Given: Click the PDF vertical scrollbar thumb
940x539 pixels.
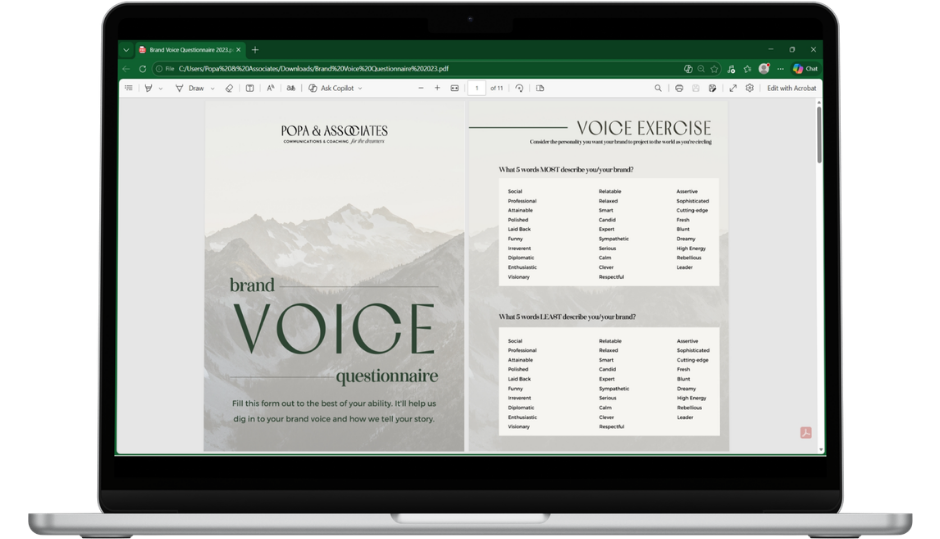Looking at the screenshot, I should 819,135.
